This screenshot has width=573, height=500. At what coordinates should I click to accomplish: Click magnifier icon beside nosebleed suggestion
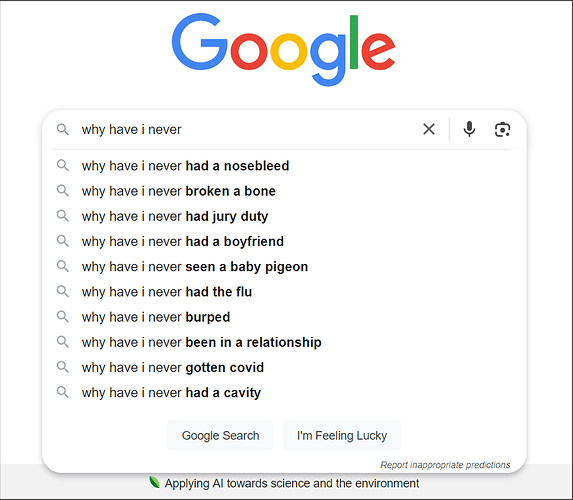click(x=63, y=165)
